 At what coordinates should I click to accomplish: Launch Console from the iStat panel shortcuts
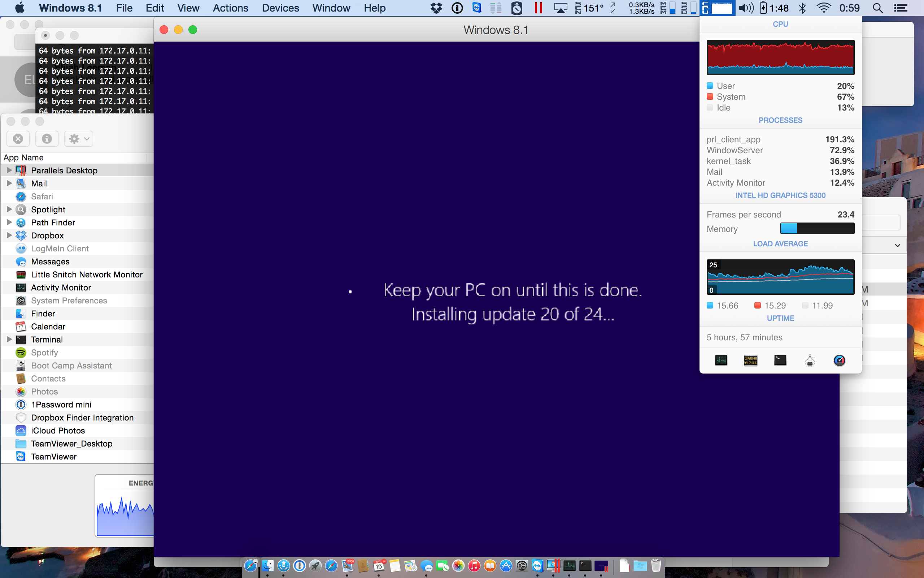click(750, 360)
